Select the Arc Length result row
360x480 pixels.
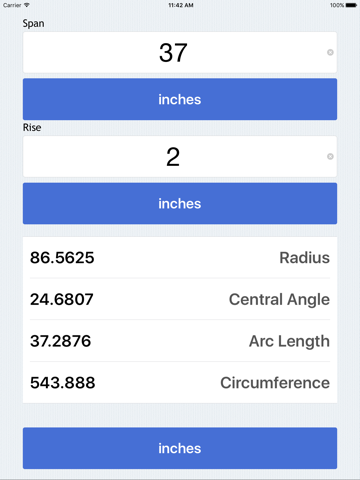click(180, 341)
